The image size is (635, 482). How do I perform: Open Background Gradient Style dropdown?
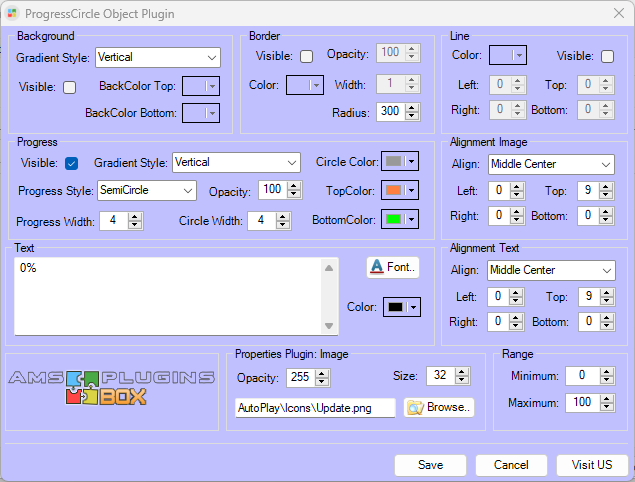(212, 57)
